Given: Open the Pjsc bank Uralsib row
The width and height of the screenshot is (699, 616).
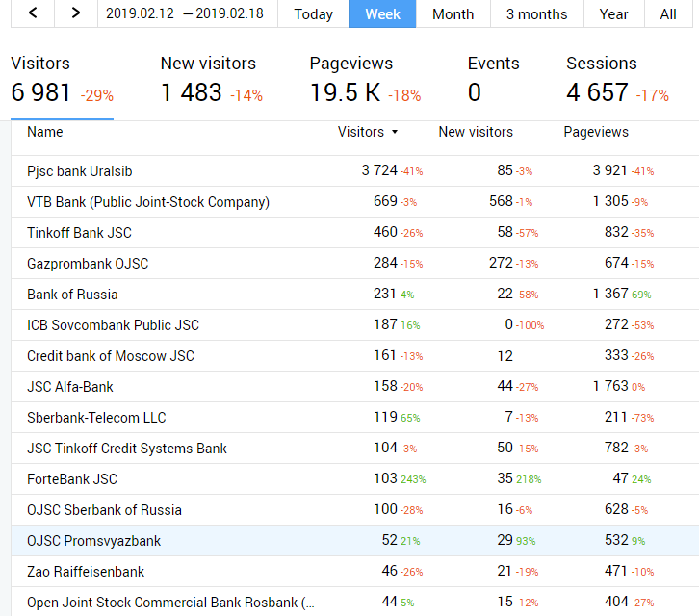Looking at the screenshot, I should point(355,170).
